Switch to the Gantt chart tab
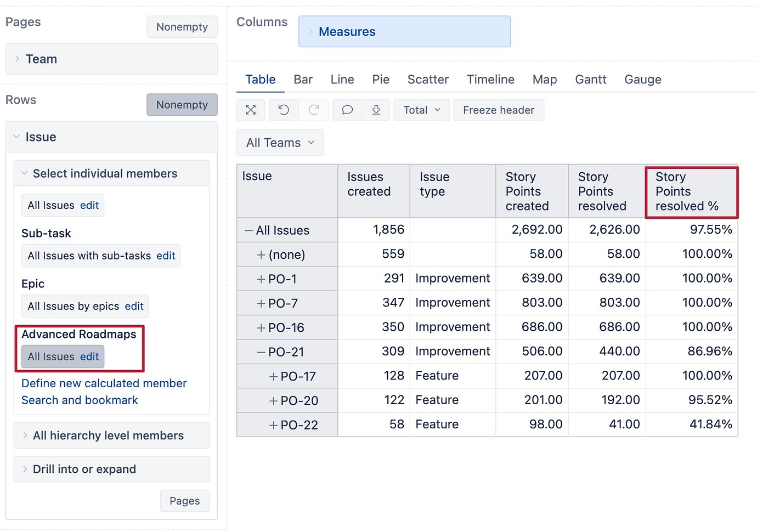 (x=590, y=80)
